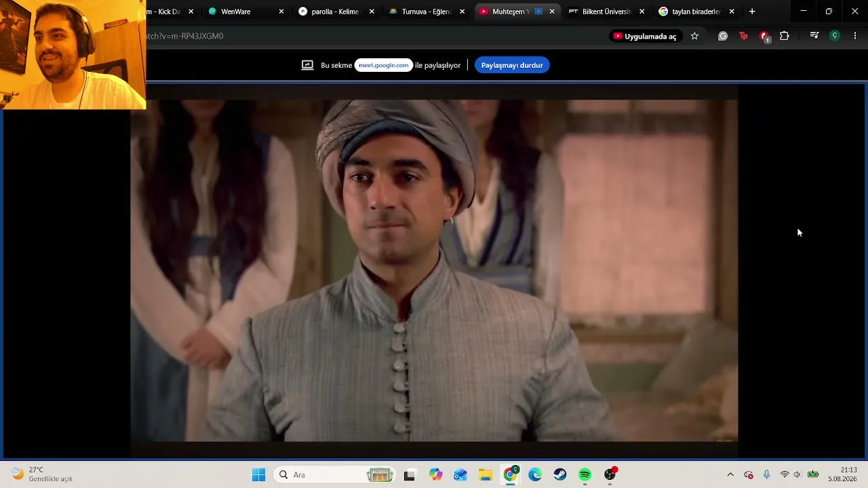
Task: Open the green Chrome profile avatar
Action: pyautogui.click(x=835, y=36)
